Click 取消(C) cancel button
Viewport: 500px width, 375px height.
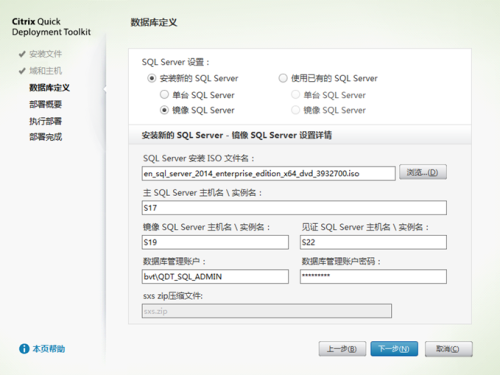pyautogui.click(x=448, y=349)
